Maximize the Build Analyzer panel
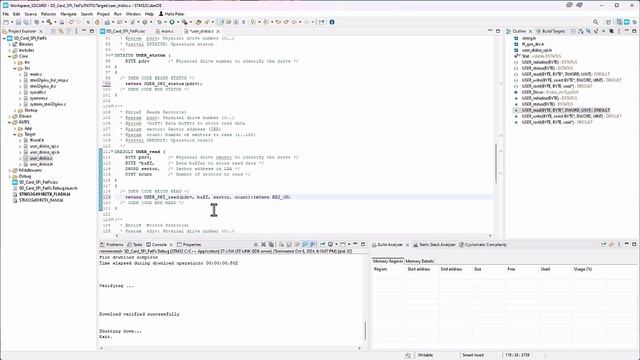The width and height of the screenshot is (640, 360). 634,244
